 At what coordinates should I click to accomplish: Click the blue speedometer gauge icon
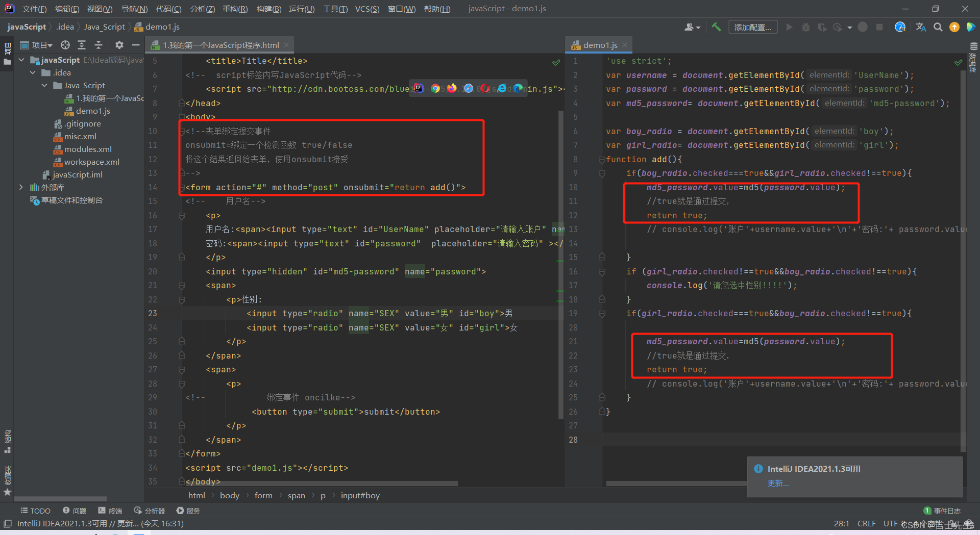click(x=900, y=27)
